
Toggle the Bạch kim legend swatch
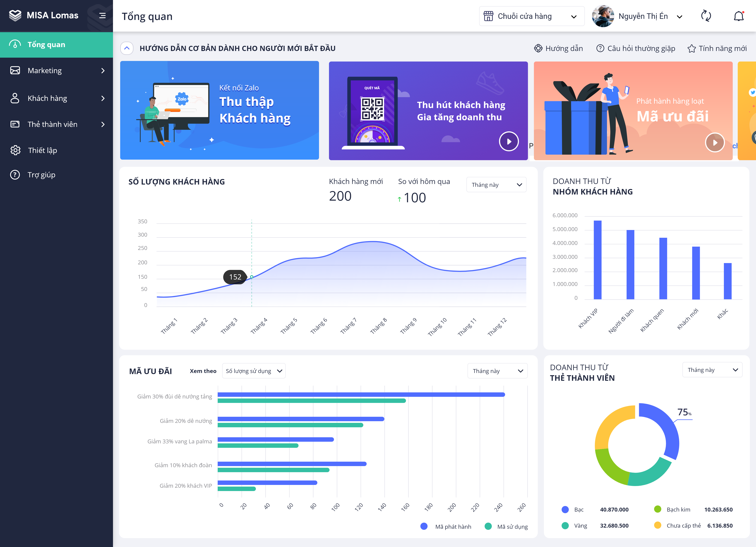tap(658, 509)
